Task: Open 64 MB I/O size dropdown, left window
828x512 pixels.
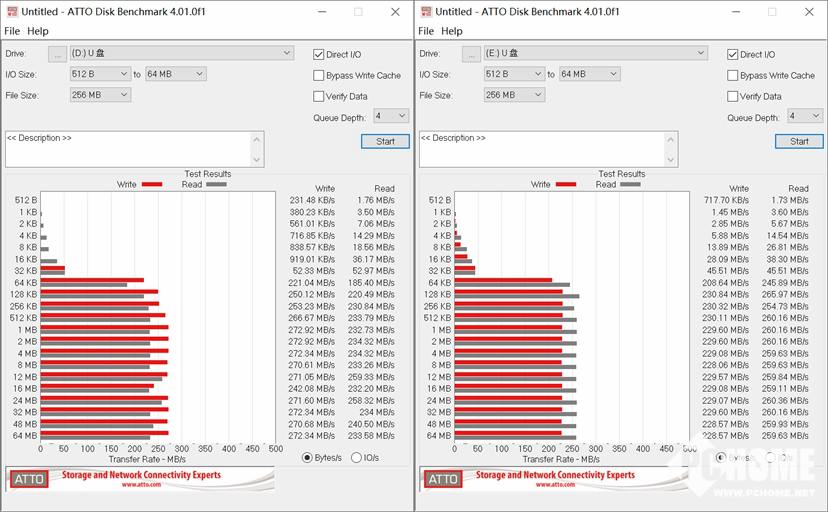Action: coord(176,74)
